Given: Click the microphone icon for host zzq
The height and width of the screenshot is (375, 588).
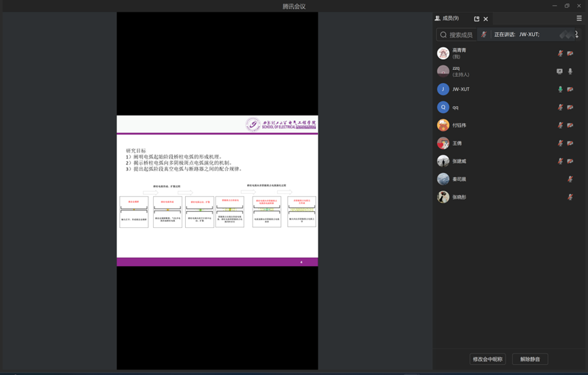Looking at the screenshot, I should pyautogui.click(x=570, y=71).
